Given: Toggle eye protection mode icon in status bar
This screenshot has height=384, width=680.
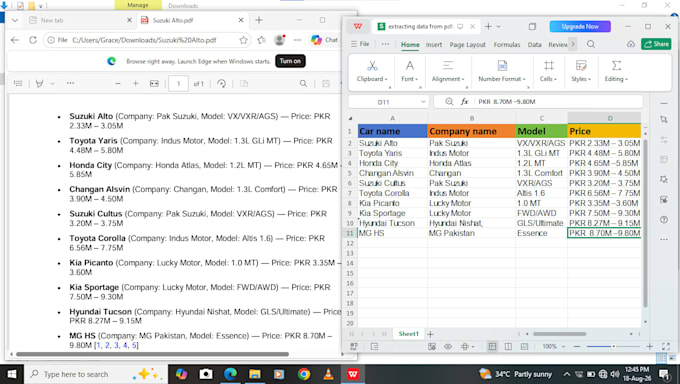Looking at the screenshot, I should click(x=448, y=346).
